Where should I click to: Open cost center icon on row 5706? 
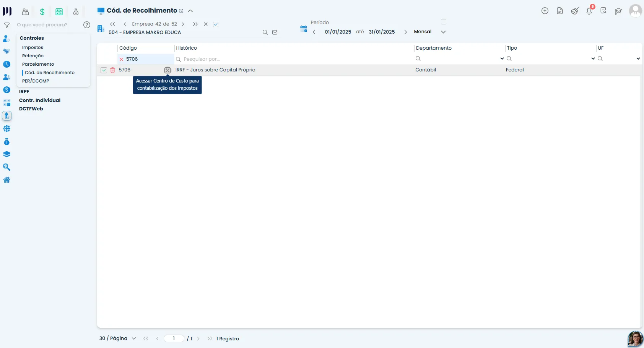[x=168, y=70]
